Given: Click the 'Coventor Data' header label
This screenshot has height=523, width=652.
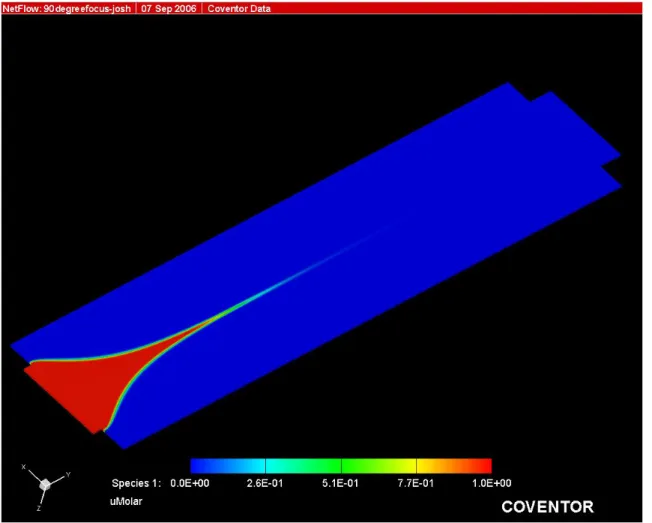Looking at the screenshot, I should click(x=239, y=8).
